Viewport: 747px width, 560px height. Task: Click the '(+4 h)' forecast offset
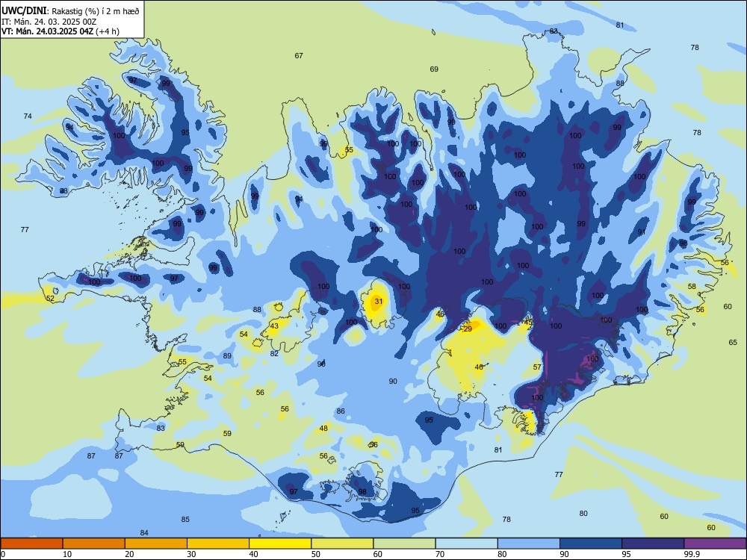tap(108, 31)
